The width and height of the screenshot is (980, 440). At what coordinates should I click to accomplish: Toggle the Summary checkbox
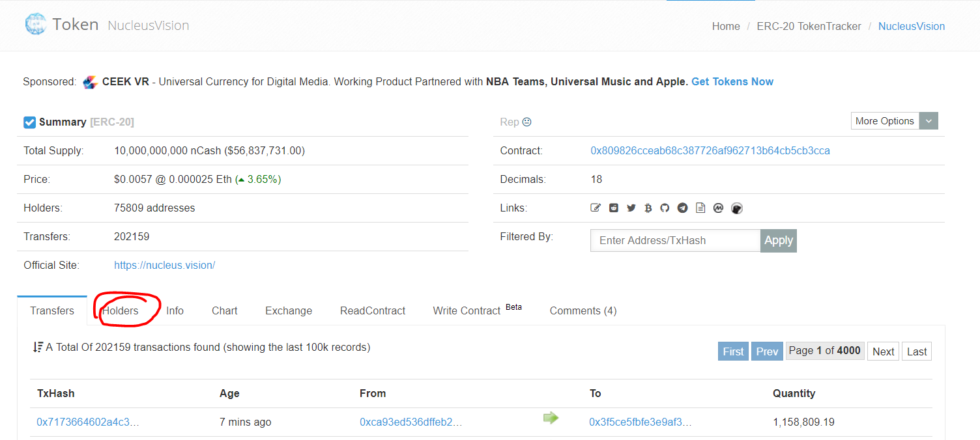pos(29,122)
